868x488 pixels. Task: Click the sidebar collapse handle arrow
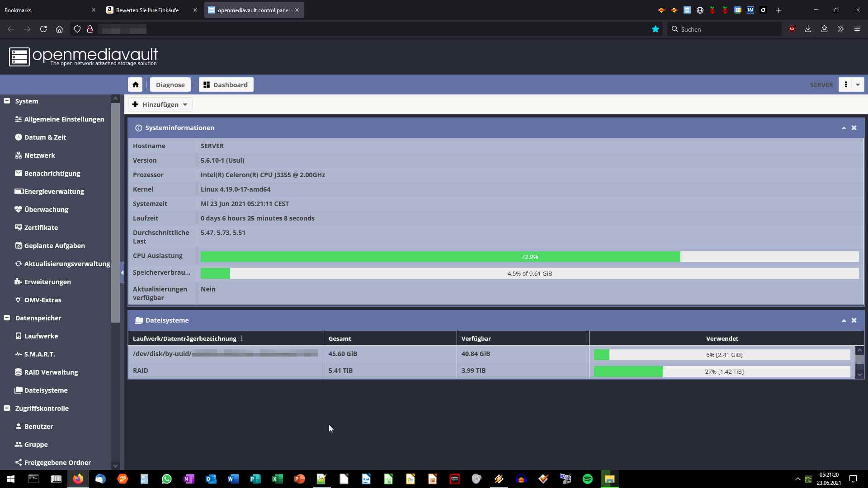click(122, 272)
